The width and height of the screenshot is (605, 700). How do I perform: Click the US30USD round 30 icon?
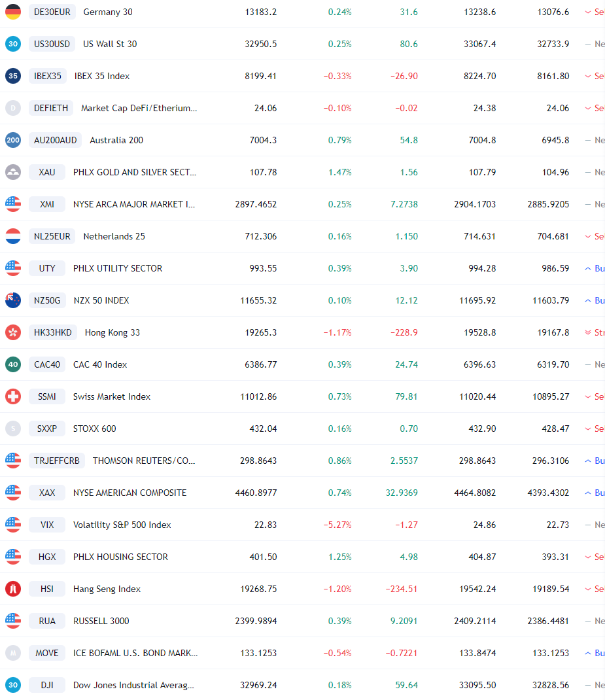[x=13, y=44]
